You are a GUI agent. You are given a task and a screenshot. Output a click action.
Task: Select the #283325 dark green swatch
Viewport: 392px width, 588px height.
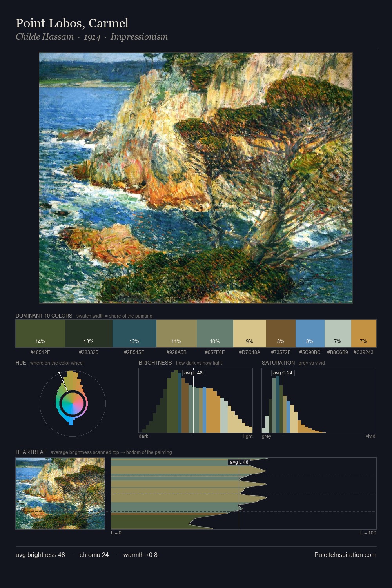point(89,334)
